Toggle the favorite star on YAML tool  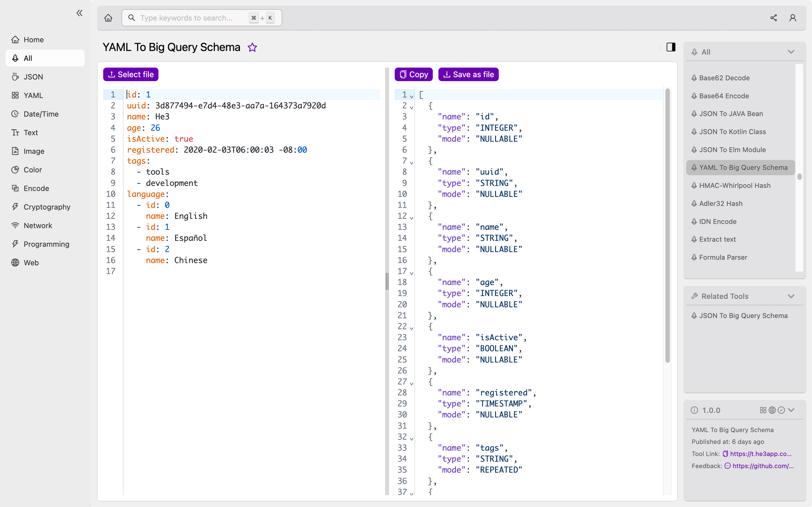pyautogui.click(x=252, y=47)
